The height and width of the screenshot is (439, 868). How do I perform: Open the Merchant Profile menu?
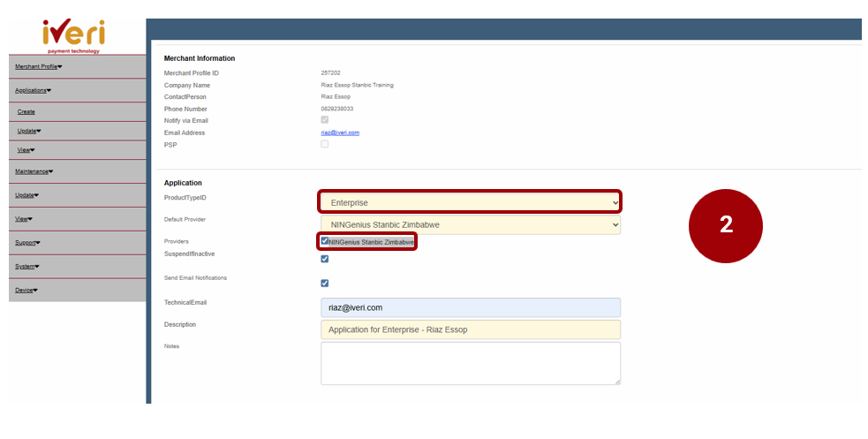(x=38, y=66)
